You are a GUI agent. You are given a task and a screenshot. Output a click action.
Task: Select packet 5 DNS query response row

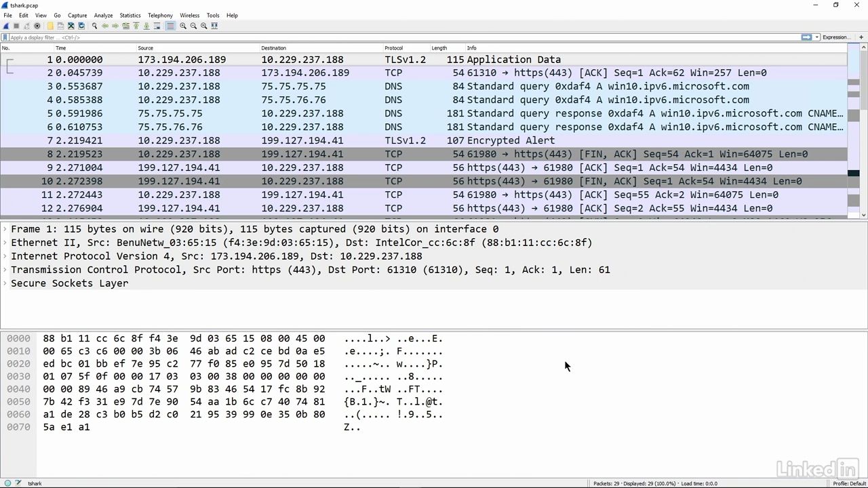point(424,113)
